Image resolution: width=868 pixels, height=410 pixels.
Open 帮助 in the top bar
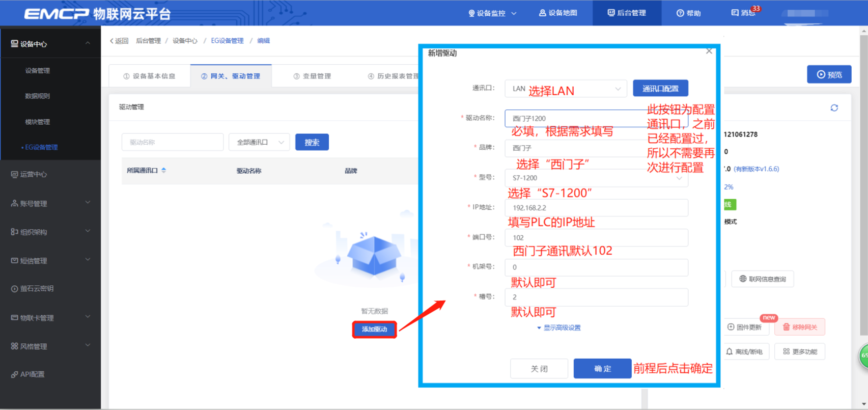point(688,13)
